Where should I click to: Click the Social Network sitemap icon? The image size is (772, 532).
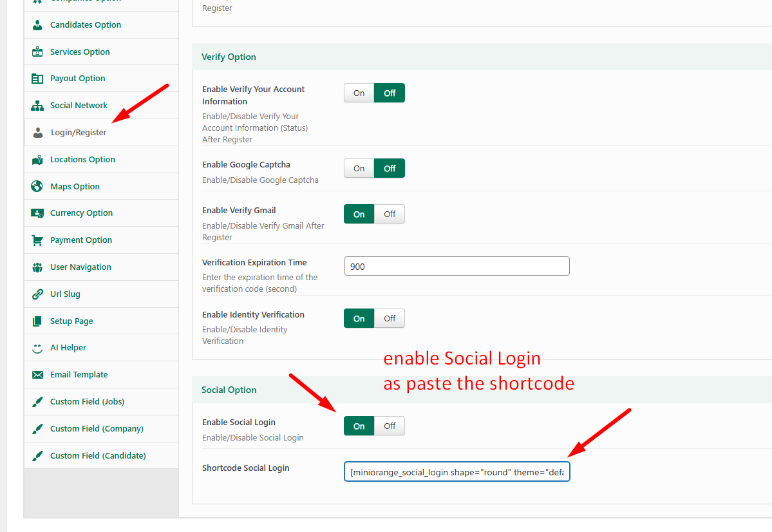(37, 106)
